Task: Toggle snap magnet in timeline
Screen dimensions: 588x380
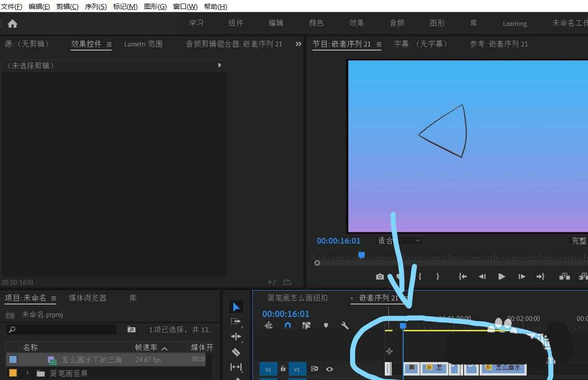Action: click(288, 325)
